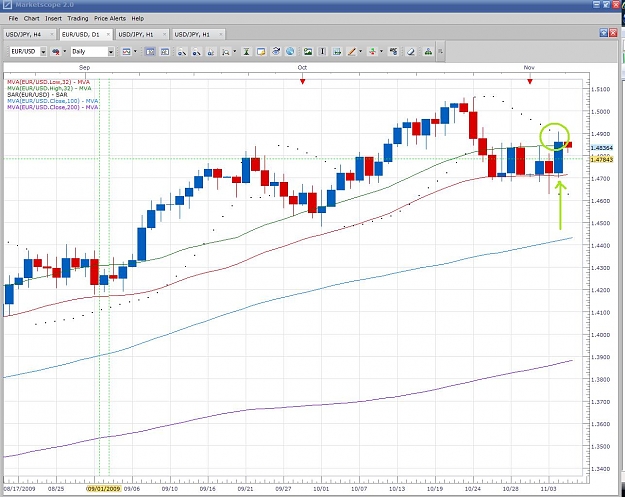Image resolution: width=625 pixels, height=497 pixels.
Task: Click the red marker under Nov label
Action: 530,82
